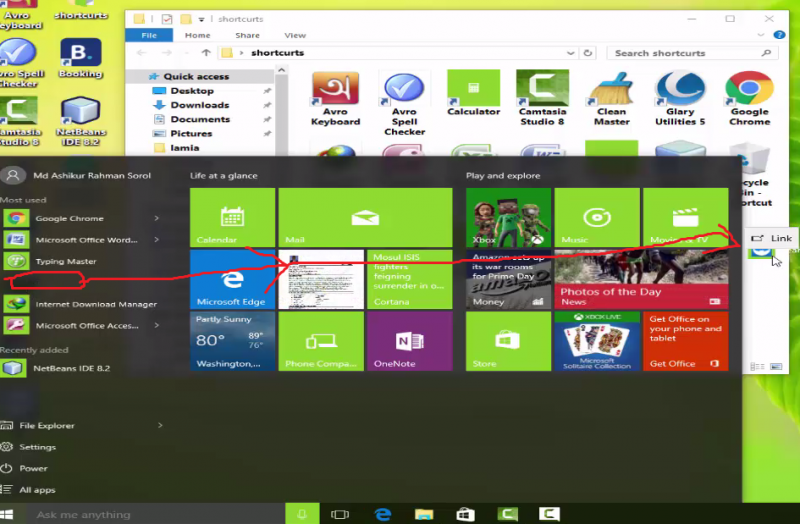Expand the File Explorer submenu arrow
This screenshot has width=800, height=524.
coord(157,426)
